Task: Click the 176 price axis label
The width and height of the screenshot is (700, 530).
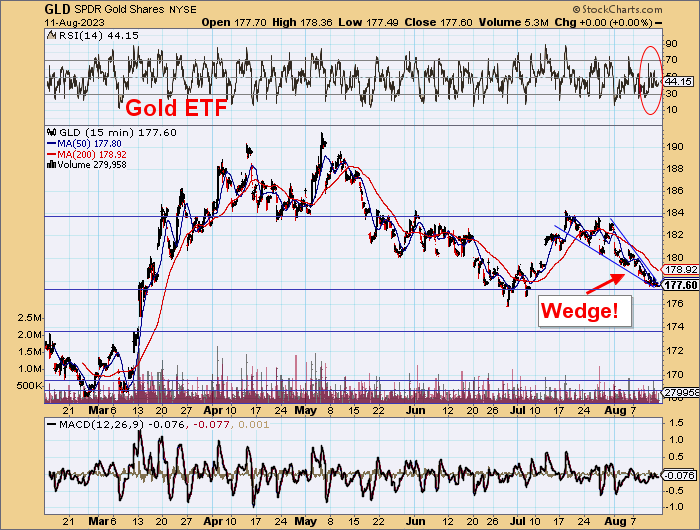Action: (x=675, y=304)
